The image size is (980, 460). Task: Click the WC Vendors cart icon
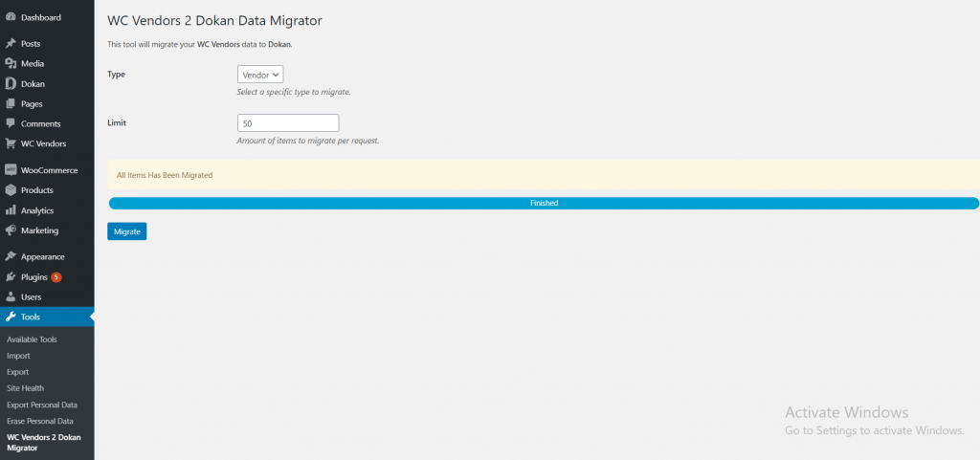(10, 143)
